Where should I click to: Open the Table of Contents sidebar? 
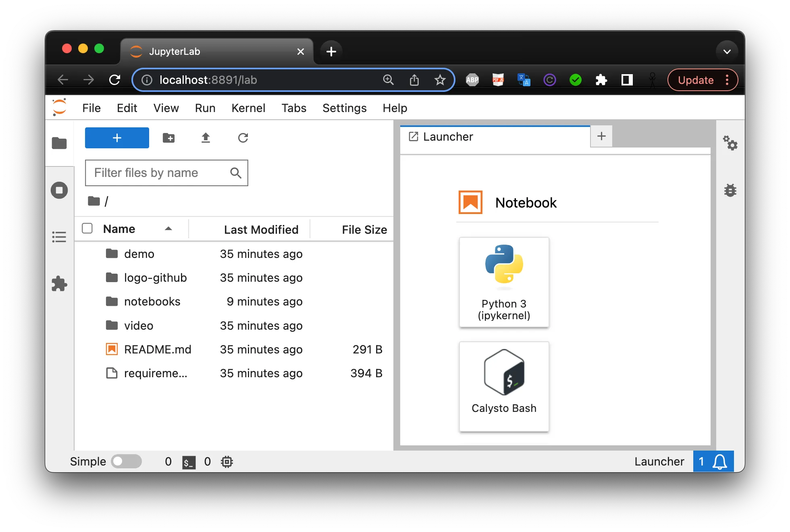59,237
